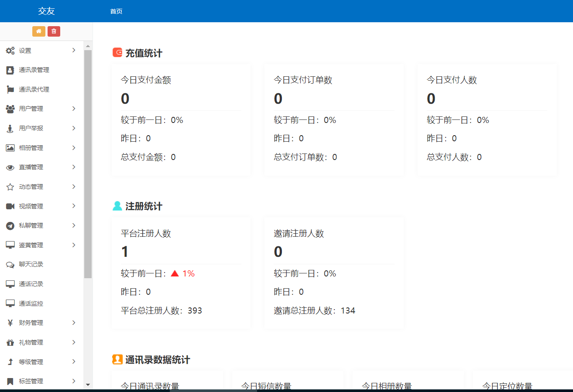Expand the 用户管理 submenu chevron
573x392 pixels.
(x=74, y=109)
